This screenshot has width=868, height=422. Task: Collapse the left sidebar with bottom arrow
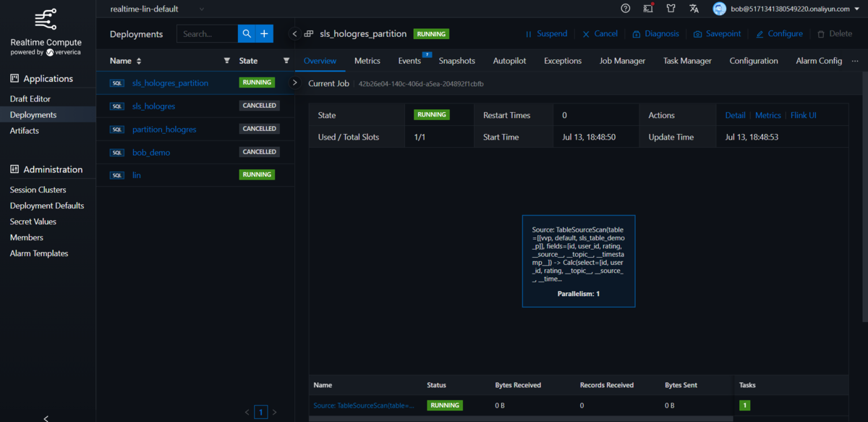46,418
